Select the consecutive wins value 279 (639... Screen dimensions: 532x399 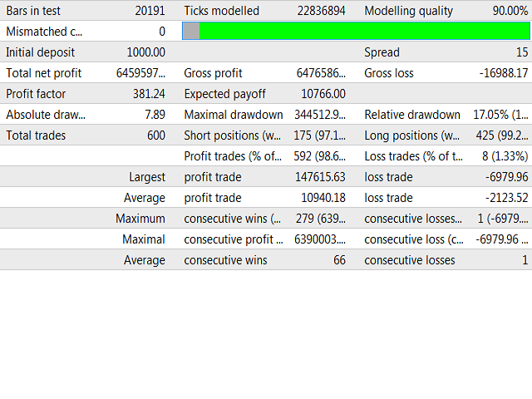coord(321,219)
